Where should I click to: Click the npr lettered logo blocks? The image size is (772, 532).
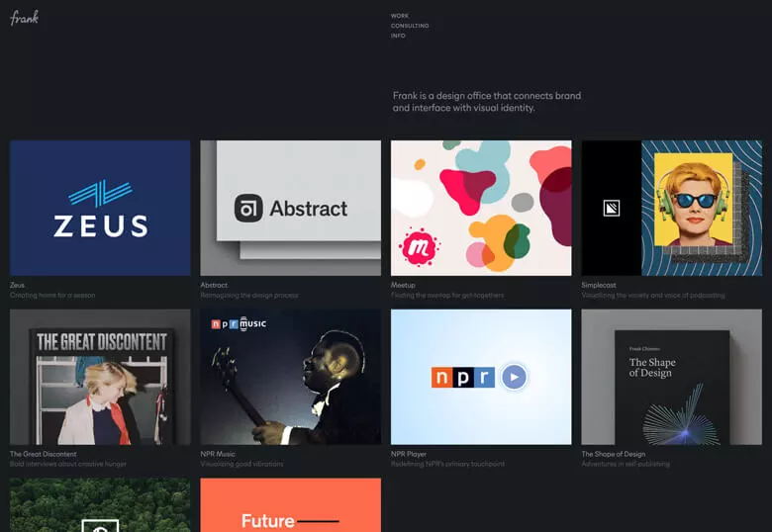point(463,377)
